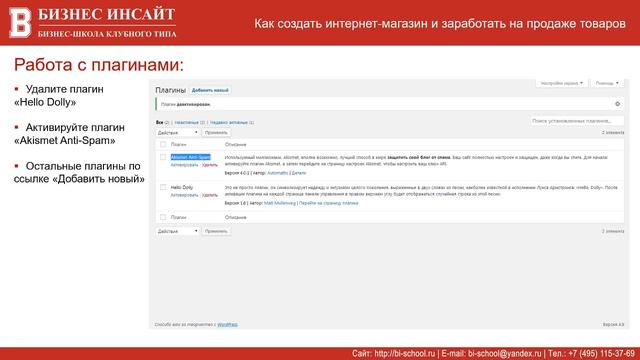Tick the select-all checkbox in table footer
Screen dimensions: 640x360
[x=163, y=217]
